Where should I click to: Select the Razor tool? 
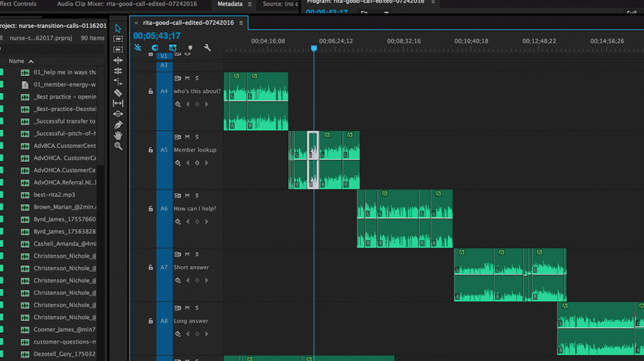pyautogui.click(x=118, y=93)
